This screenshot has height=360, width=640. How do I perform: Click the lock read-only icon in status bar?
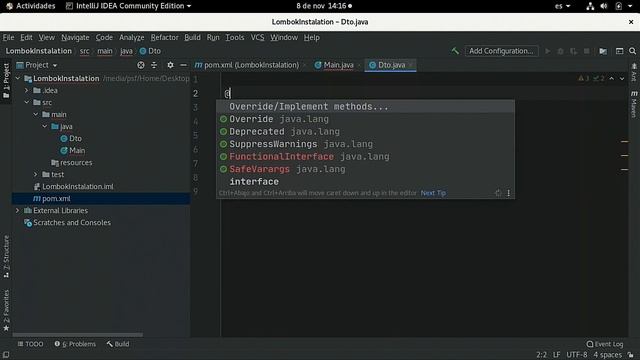point(631,355)
